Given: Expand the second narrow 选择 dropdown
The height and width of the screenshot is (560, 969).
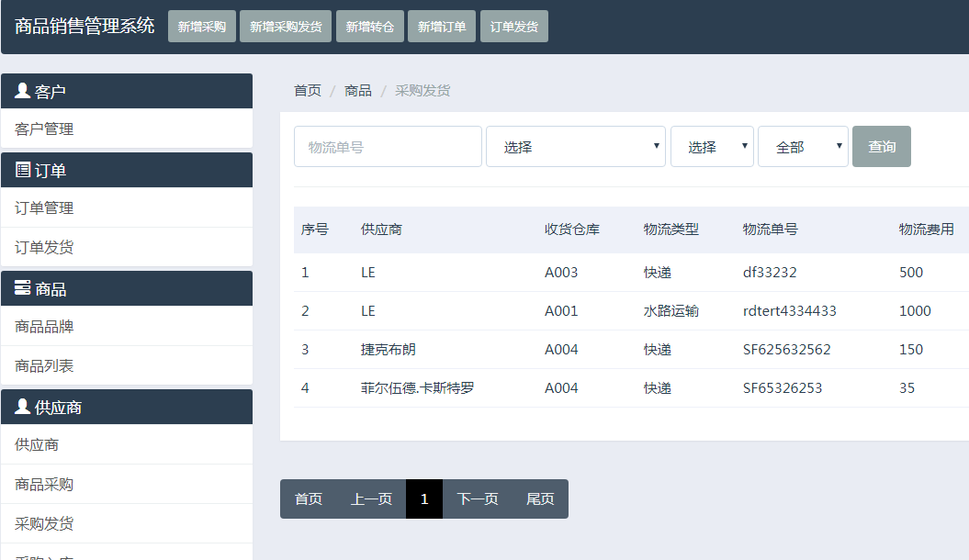Looking at the screenshot, I should [712, 147].
